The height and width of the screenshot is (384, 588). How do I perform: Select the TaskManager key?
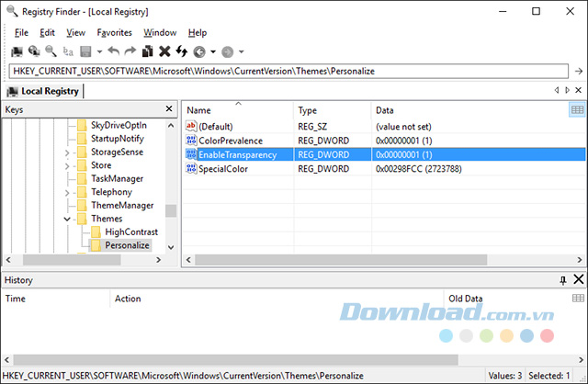click(117, 179)
